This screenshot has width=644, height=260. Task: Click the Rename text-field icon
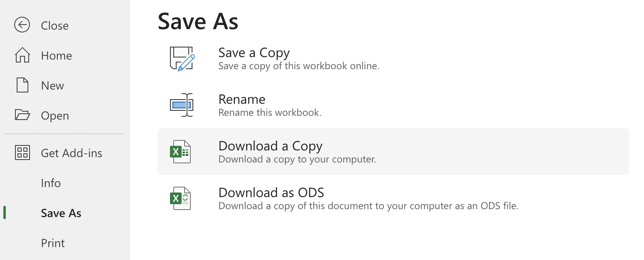[x=182, y=105]
